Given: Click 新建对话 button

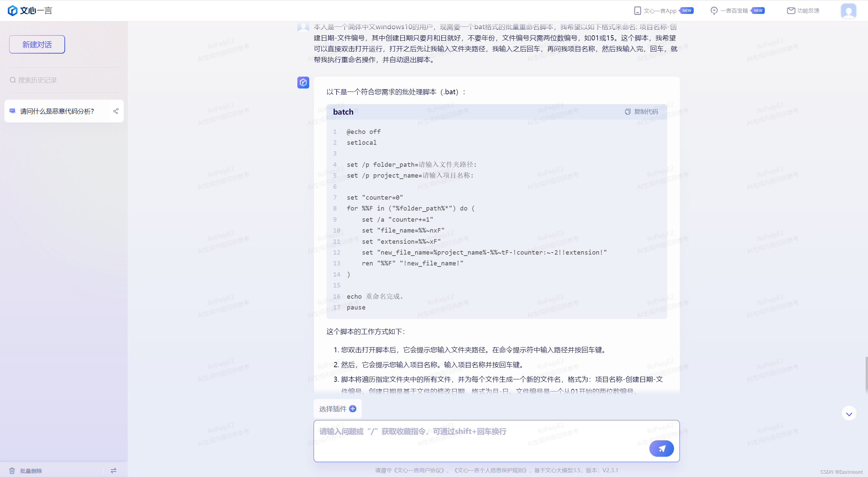Looking at the screenshot, I should point(37,44).
